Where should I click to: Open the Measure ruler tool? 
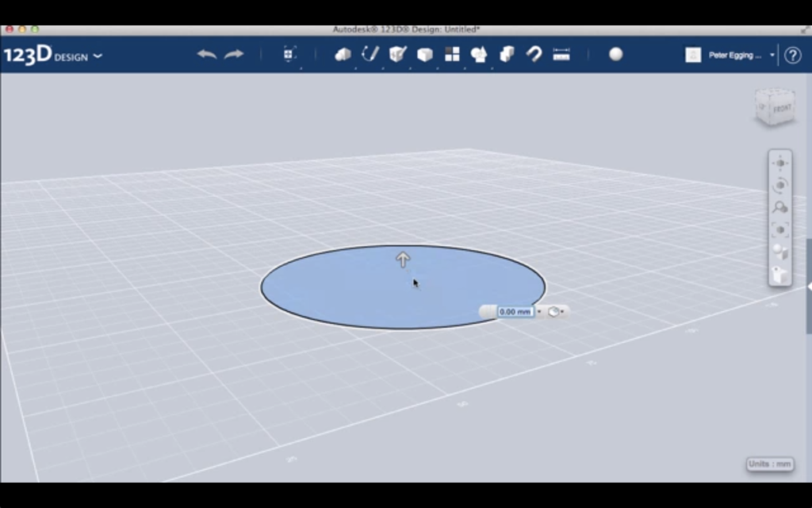click(x=561, y=54)
